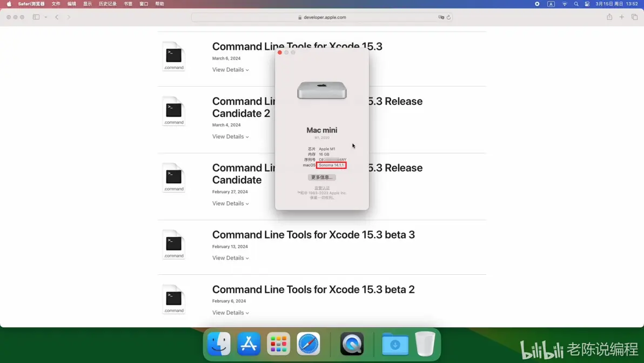Open the Trash in the Dock
Viewport: 644px width, 363px height.
425,344
